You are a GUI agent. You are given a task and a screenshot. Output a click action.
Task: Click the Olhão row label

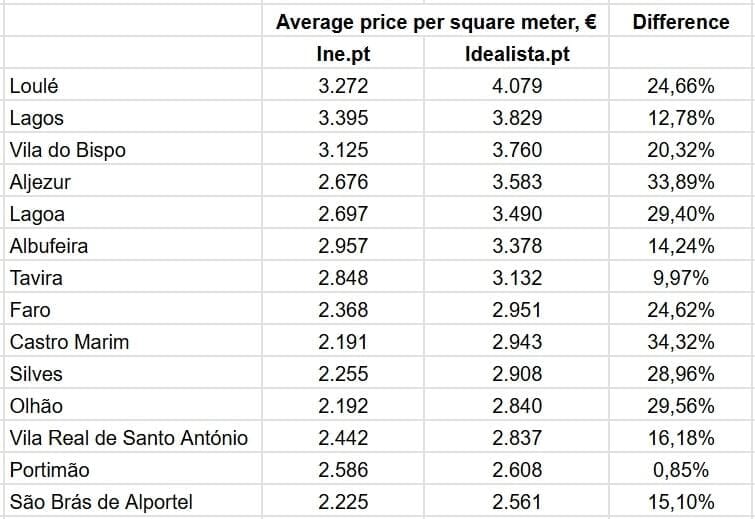tap(36, 406)
